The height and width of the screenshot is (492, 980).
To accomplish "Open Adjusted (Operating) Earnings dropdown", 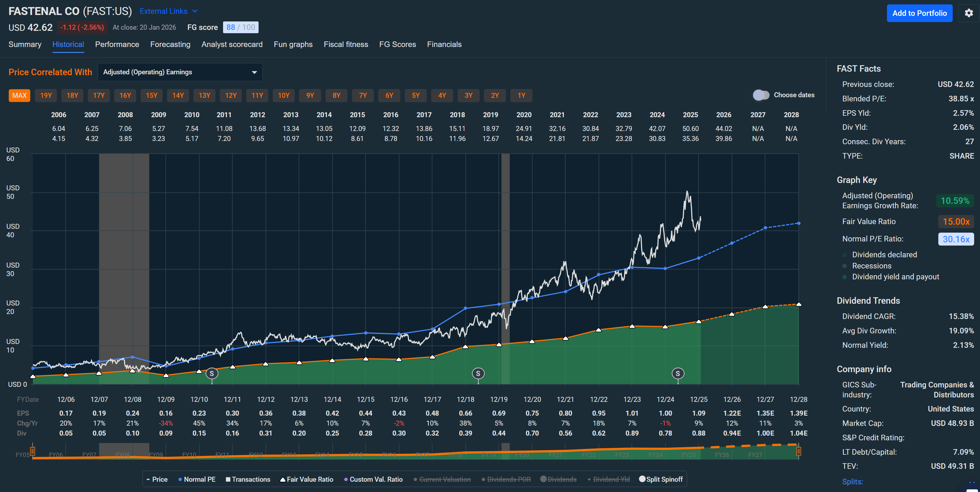I will click(x=180, y=72).
